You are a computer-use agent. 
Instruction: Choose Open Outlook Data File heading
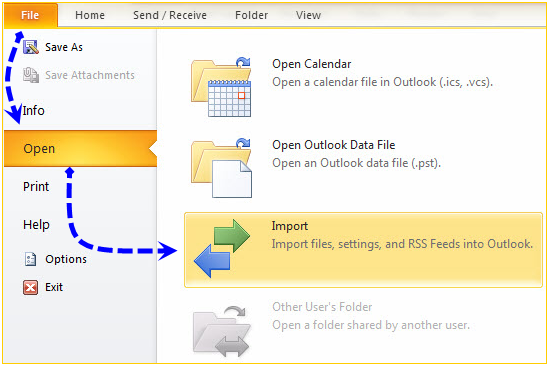coord(334,145)
